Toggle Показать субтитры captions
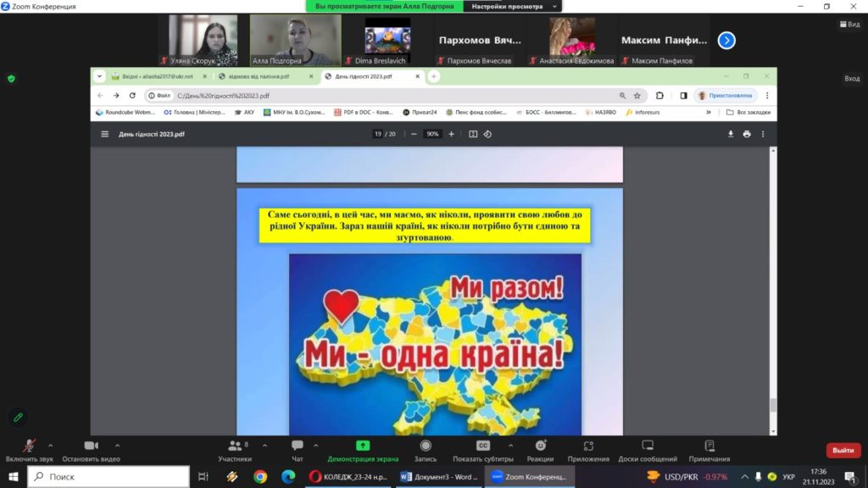This screenshot has height=488, width=868. (x=482, y=451)
